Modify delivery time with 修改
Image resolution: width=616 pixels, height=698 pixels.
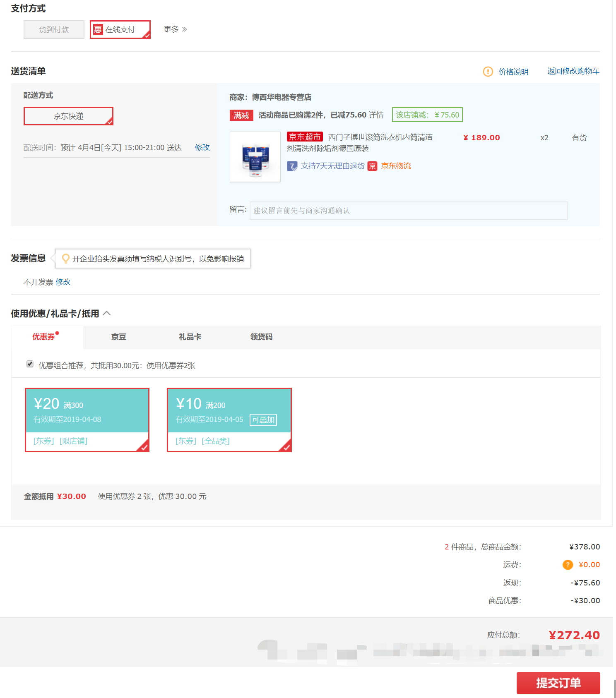[202, 148]
